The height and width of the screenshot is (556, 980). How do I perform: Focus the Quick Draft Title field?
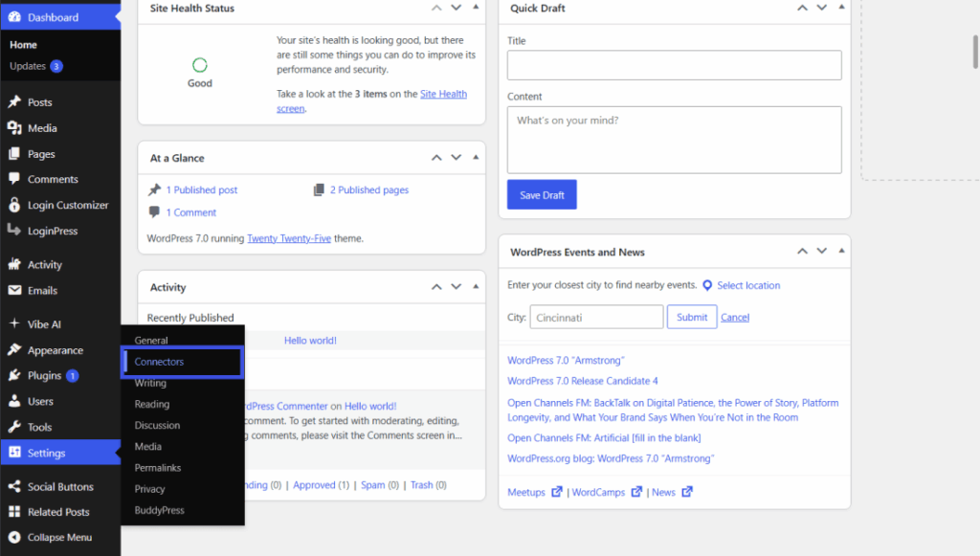(675, 65)
